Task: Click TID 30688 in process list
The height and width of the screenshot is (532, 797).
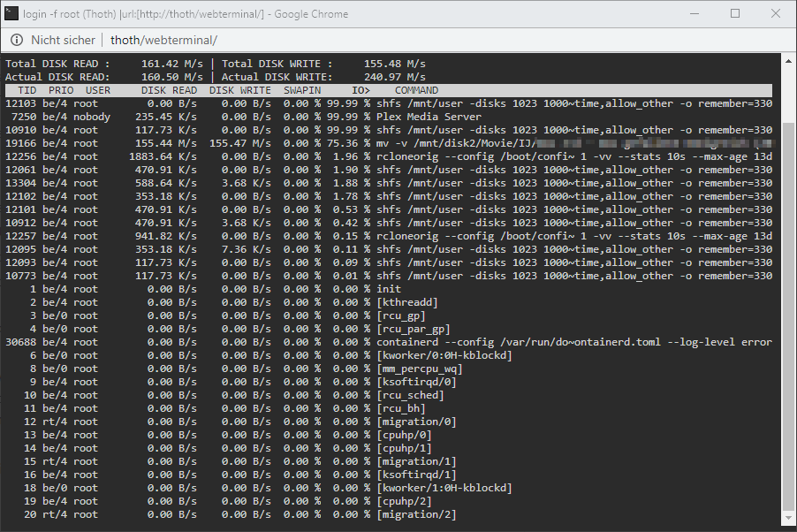Action: point(21,342)
